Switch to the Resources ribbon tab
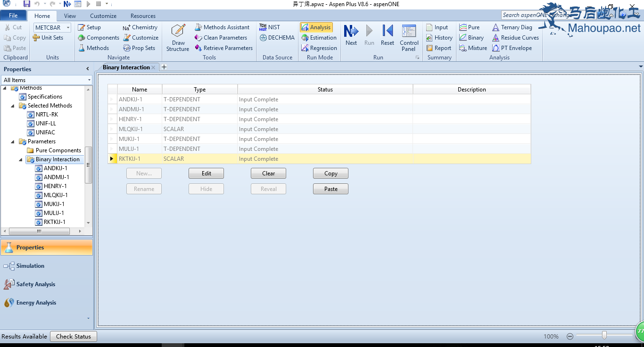The height and width of the screenshot is (347, 644). coord(143,16)
